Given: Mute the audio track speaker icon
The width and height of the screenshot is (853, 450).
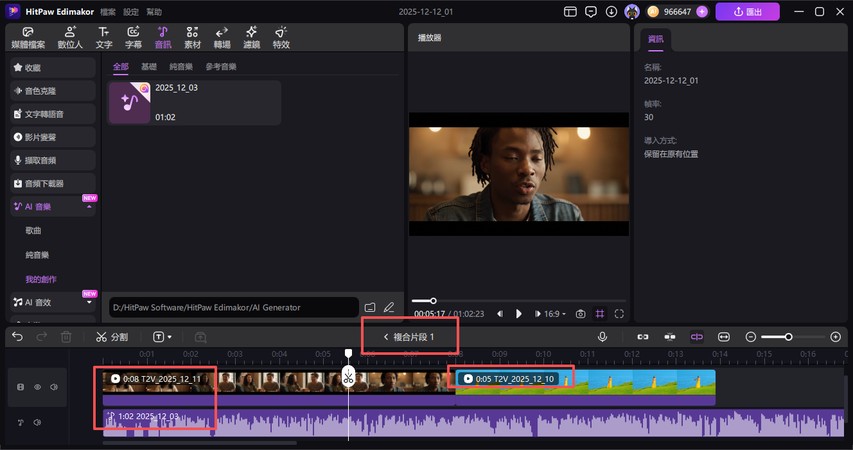Looking at the screenshot, I should (x=37, y=422).
